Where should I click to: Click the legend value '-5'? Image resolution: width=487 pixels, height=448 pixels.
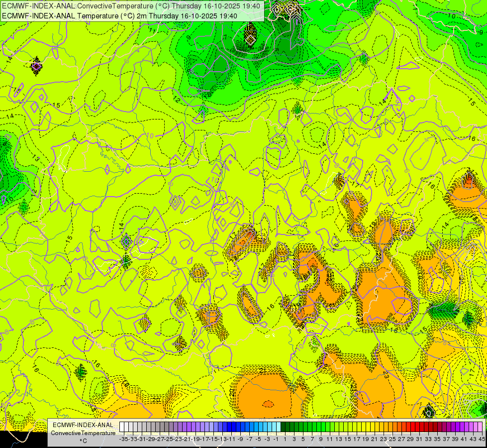tap(258, 439)
